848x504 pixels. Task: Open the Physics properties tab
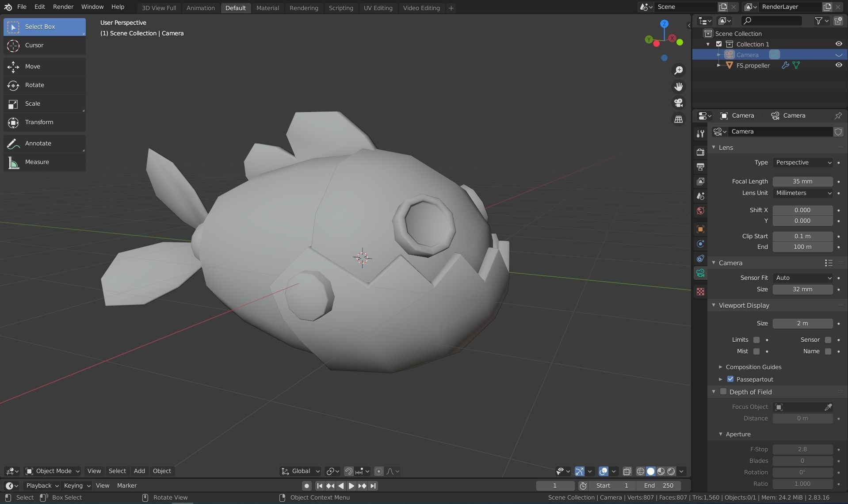click(x=700, y=244)
